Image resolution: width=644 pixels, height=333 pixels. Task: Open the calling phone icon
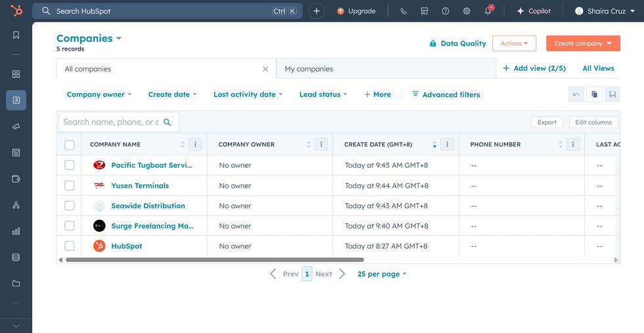point(403,11)
